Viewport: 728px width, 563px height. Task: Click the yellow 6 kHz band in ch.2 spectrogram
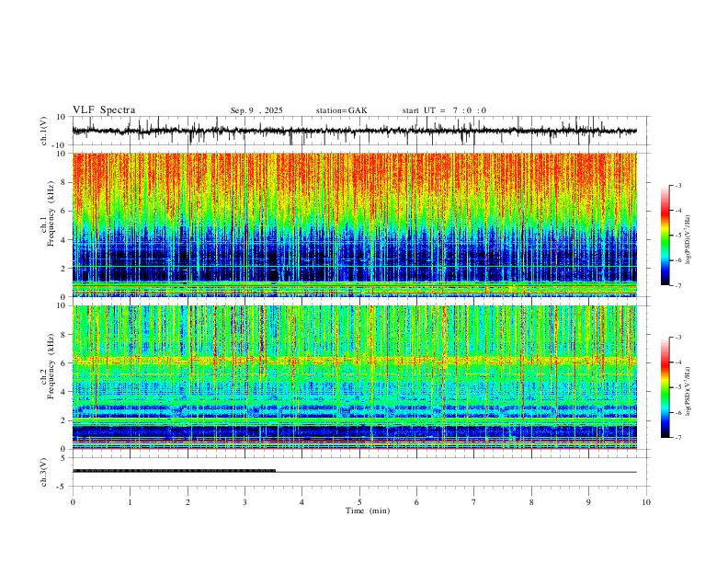click(x=354, y=360)
